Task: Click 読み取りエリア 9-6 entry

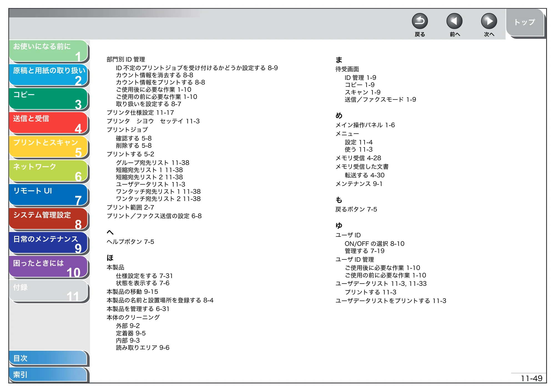Action: click(x=143, y=348)
